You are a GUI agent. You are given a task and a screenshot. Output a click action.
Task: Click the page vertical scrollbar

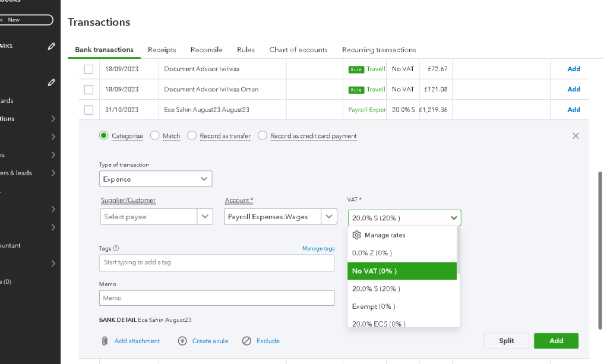coord(600,250)
